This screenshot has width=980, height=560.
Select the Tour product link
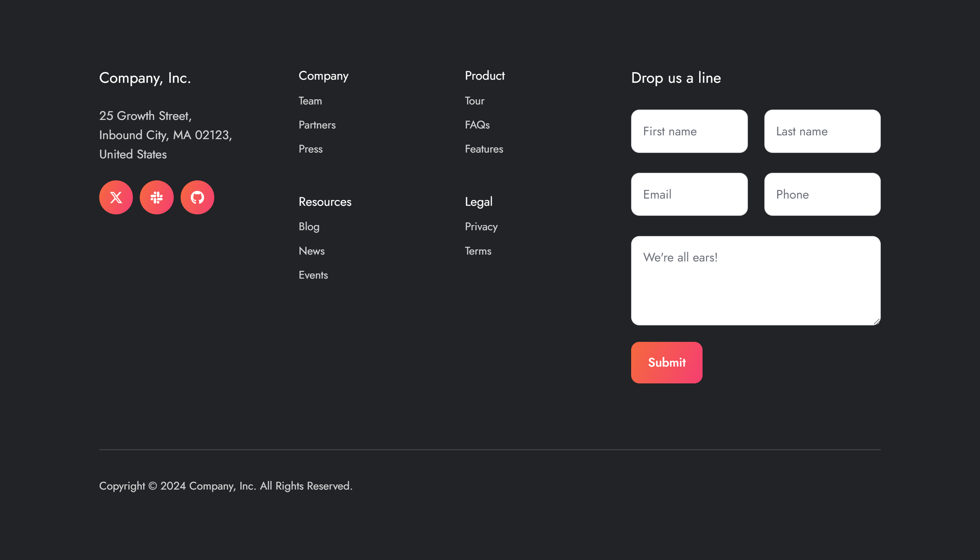[474, 101]
